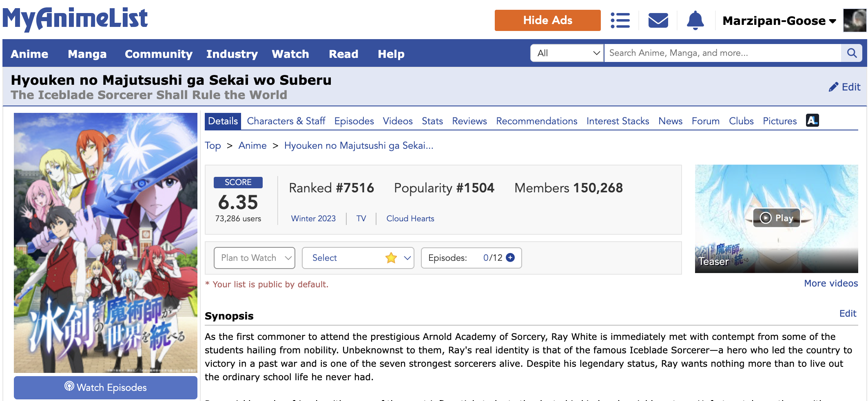868x401 pixels.
Task: Click the search magnifier icon
Action: point(852,53)
